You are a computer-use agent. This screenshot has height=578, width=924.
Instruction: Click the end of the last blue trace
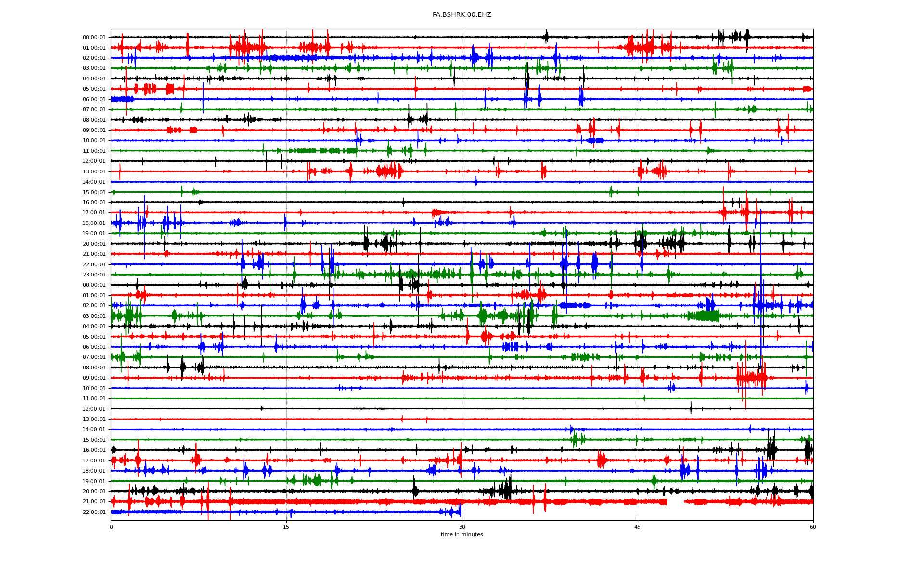pos(461,512)
